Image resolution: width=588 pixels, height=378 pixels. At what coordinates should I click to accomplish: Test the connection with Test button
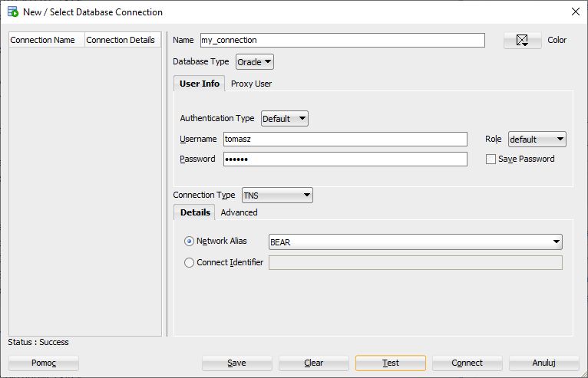click(391, 363)
